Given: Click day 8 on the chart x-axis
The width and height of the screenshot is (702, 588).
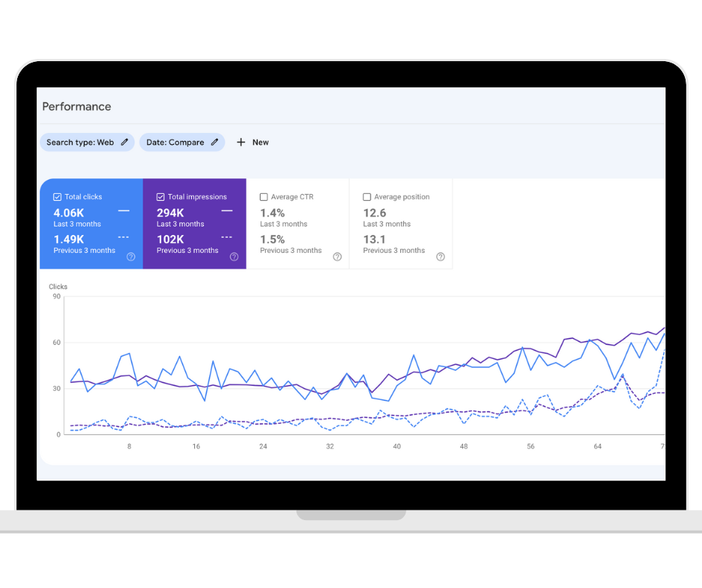Looking at the screenshot, I should click(129, 446).
